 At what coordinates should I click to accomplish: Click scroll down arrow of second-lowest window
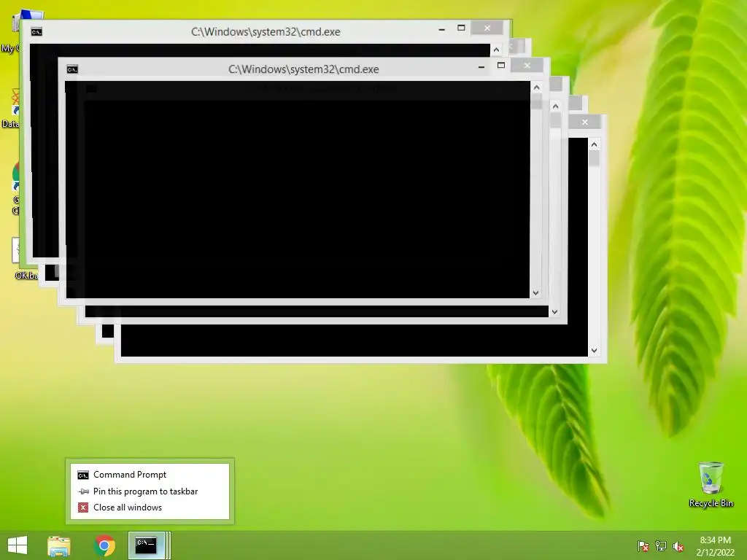tap(554, 312)
